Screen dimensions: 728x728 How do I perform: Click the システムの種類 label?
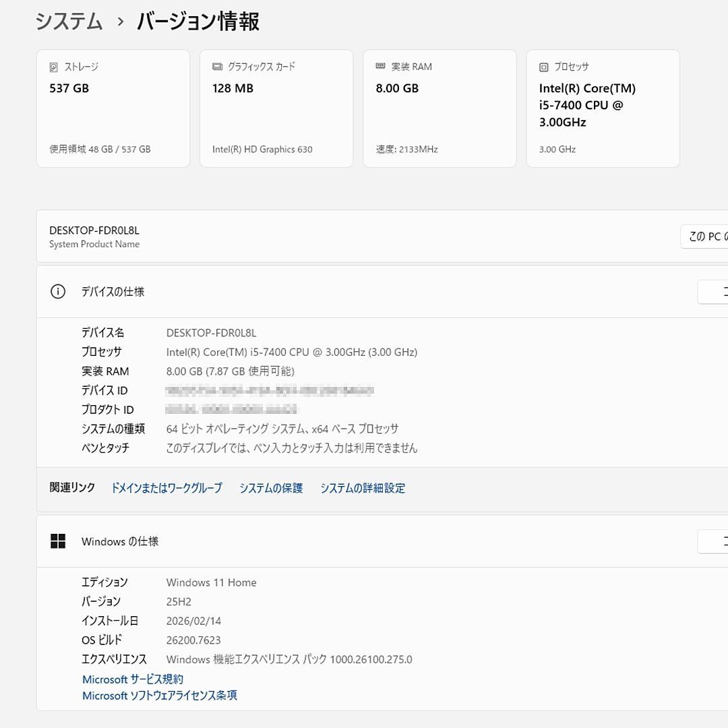pyautogui.click(x=113, y=429)
